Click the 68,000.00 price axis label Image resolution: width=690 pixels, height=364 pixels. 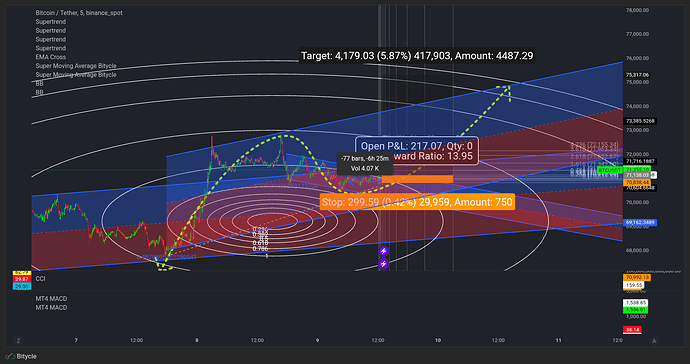click(x=637, y=250)
